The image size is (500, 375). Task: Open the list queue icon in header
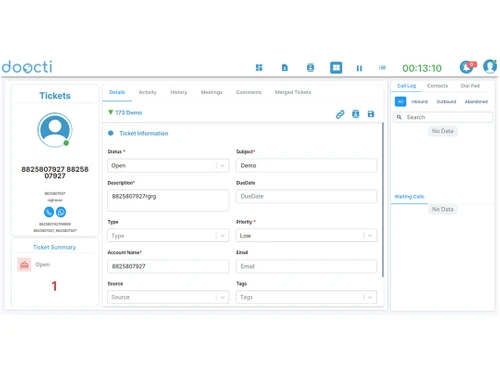[x=382, y=68]
